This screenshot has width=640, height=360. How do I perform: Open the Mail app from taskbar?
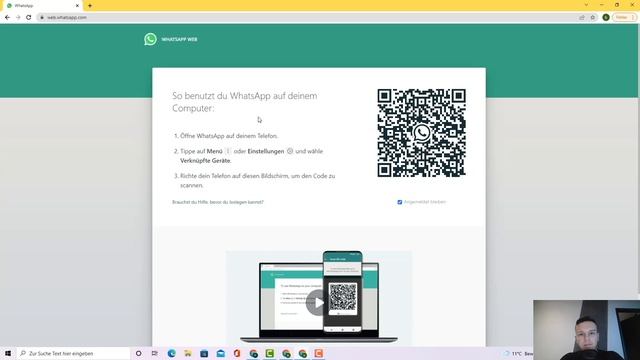220,353
